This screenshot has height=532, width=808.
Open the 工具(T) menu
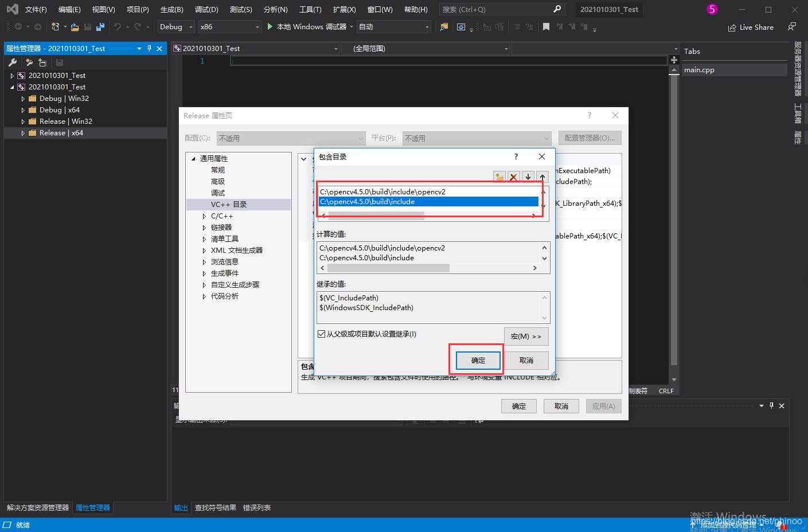coord(310,9)
